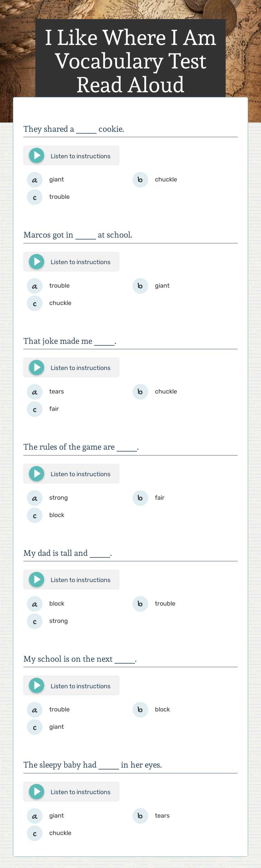Select 'strong' for the dad question
Image resolution: width=261 pixels, height=868 pixels.
[58, 621]
